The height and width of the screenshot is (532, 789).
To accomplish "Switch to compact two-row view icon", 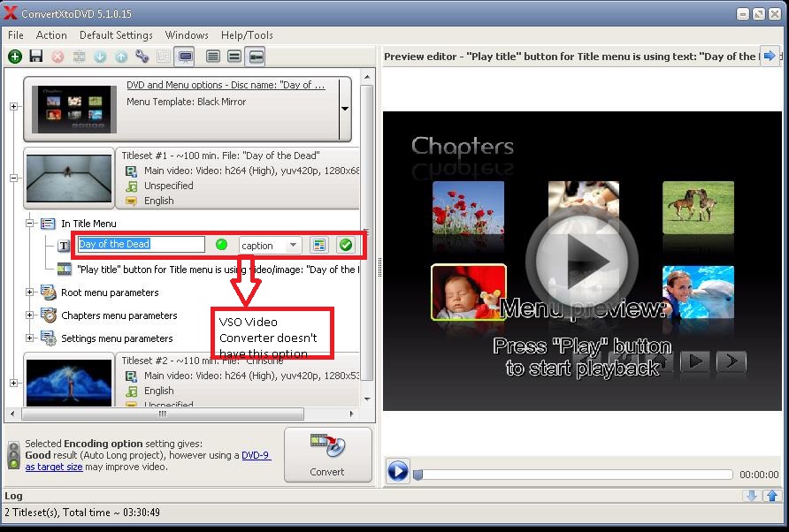I will click(234, 57).
